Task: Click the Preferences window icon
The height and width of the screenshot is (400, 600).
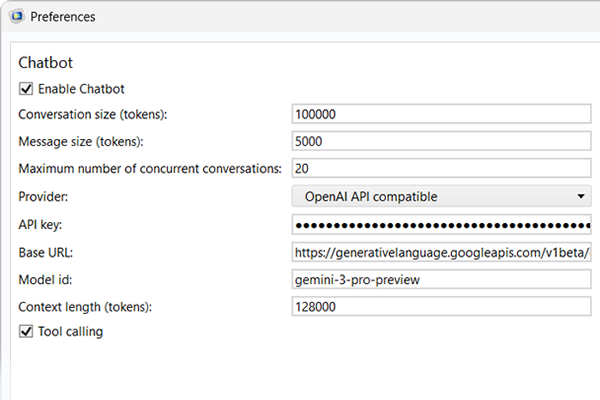Action: 14,17
